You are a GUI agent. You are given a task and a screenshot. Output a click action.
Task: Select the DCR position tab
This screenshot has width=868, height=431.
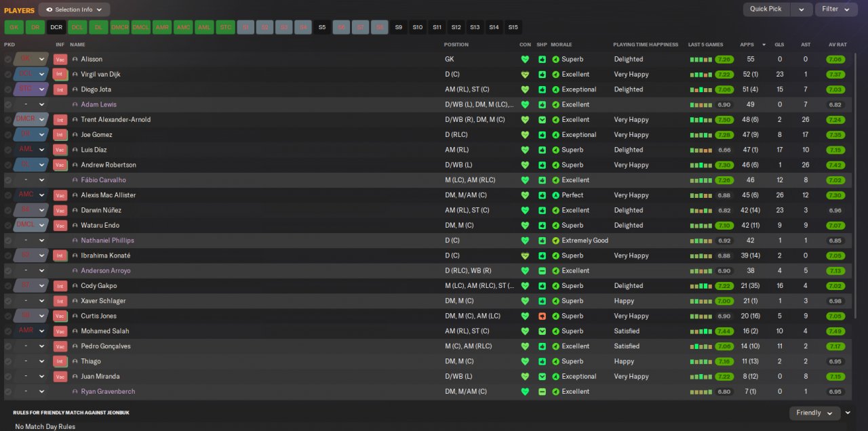(56, 28)
